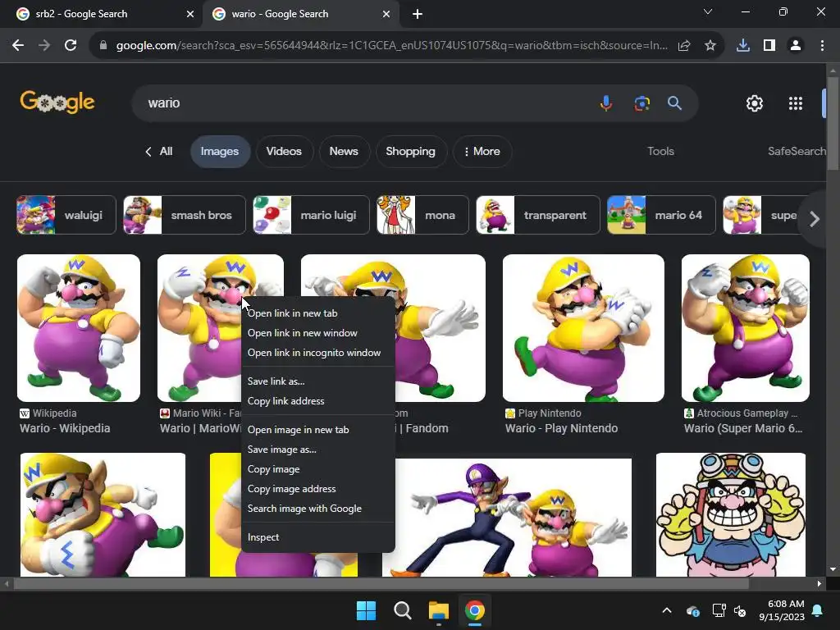This screenshot has height=630, width=840.
Task: Select Save link as... menu entry
Action: tap(318, 381)
